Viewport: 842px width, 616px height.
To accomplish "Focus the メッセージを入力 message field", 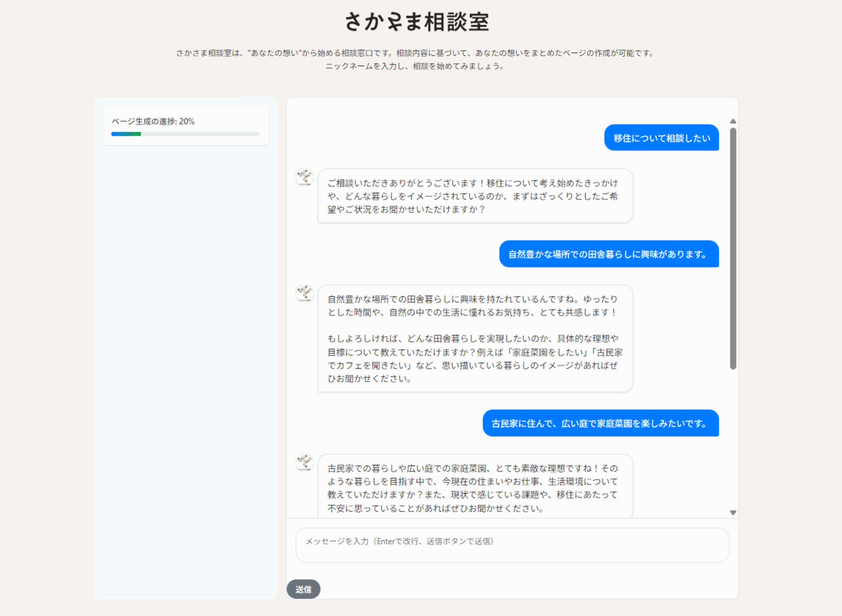I will [512, 545].
